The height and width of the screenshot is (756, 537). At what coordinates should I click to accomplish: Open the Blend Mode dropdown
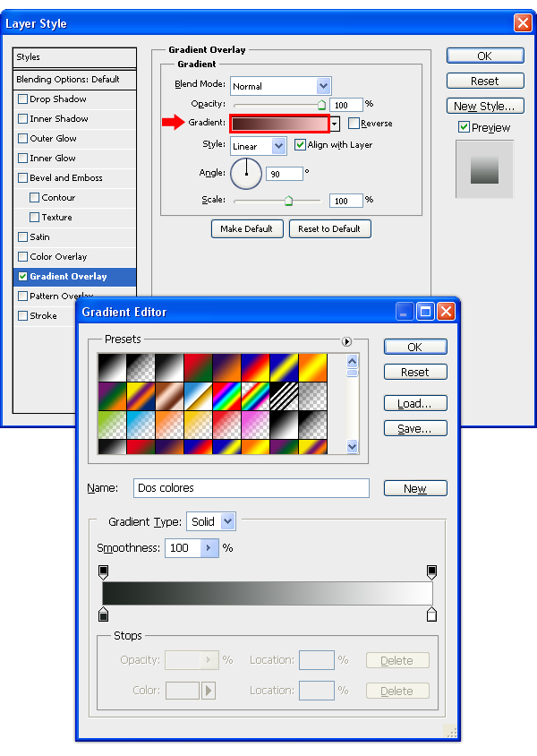(x=323, y=86)
